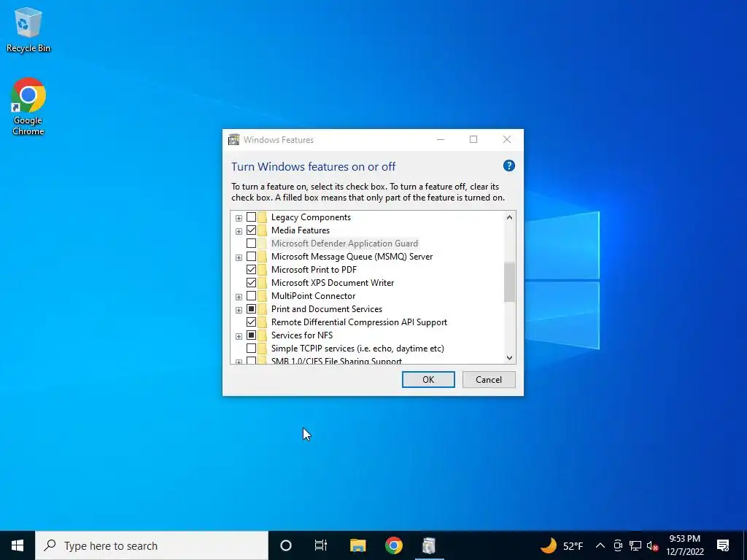This screenshot has height=560, width=747.
Task: Select the Simple TCPIP services label
Action: 357,349
